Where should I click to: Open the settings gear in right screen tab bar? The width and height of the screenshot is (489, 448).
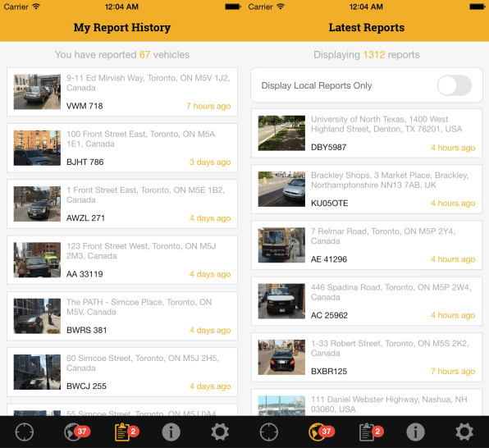(x=464, y=432)
